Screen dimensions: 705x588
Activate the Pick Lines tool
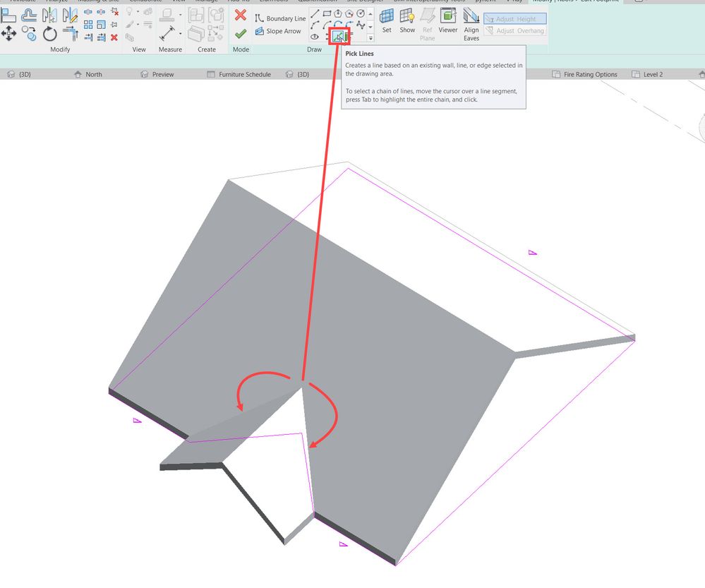[x=338, y=37]
